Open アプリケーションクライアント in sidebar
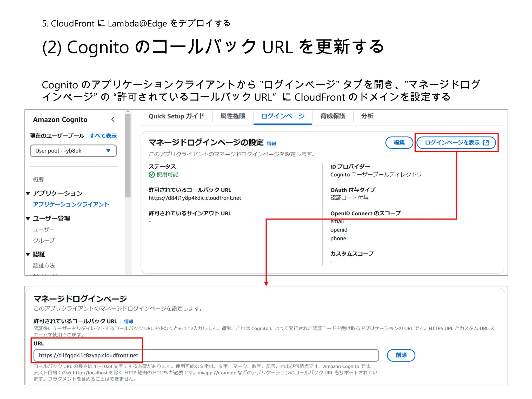The image size is (532, 399). click(71, 204)
